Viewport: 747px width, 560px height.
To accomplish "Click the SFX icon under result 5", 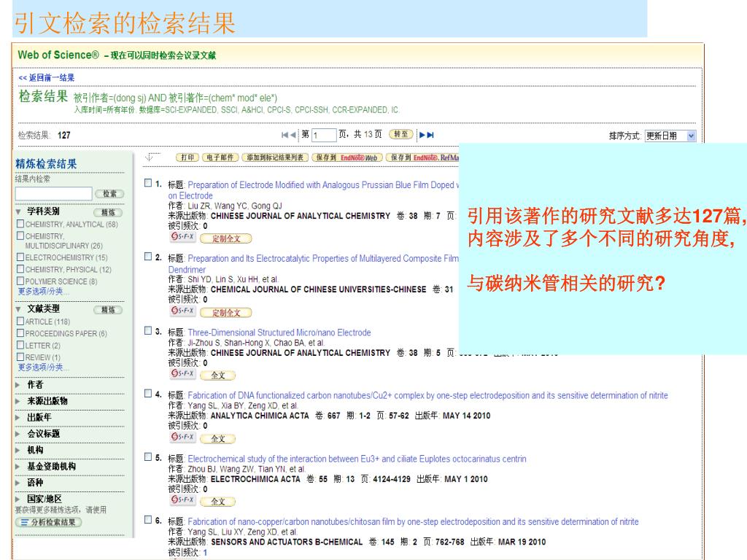I will (182, 501).
